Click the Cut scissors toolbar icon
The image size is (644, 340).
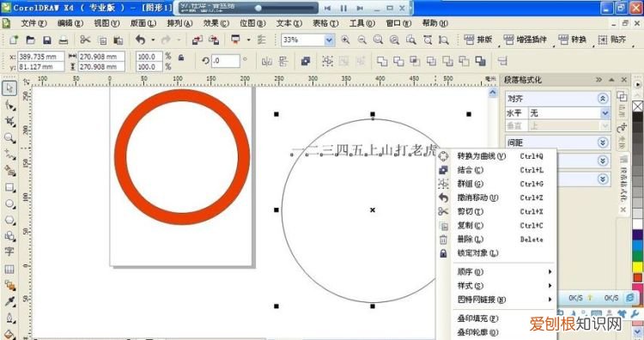(x=85, y=39)
